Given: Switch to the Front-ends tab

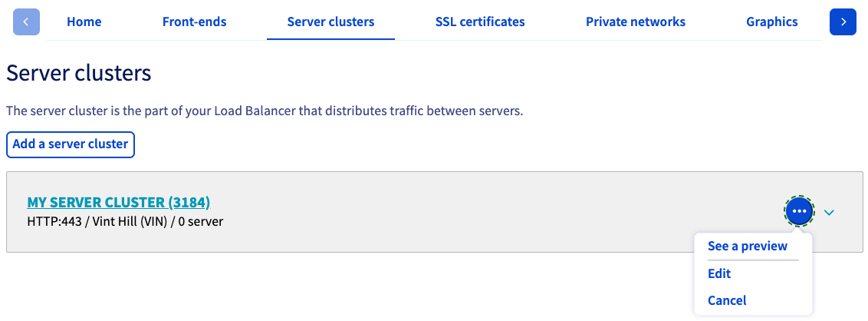Looking at the screenshot, I should point(194,22).
